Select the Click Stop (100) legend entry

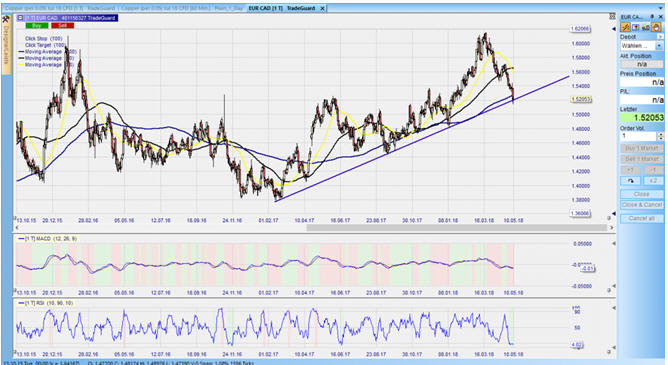(43, 38)
